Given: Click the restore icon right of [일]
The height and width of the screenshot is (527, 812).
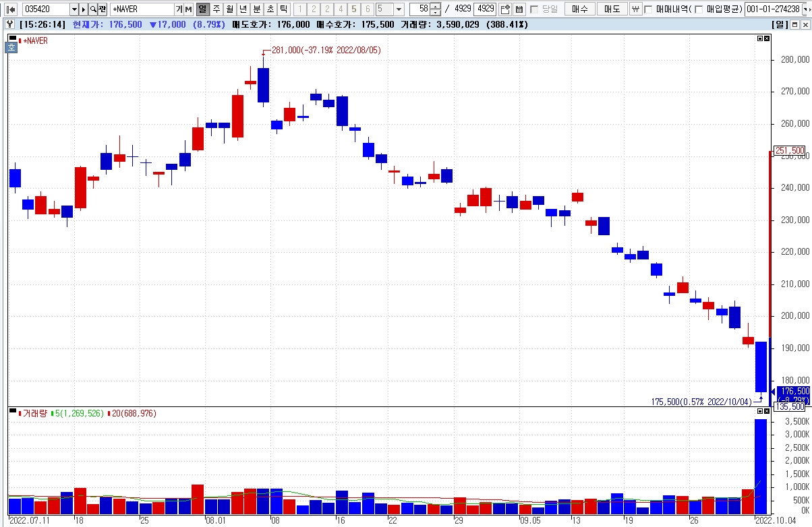Looking at the screenshot, I should (794, 24).
